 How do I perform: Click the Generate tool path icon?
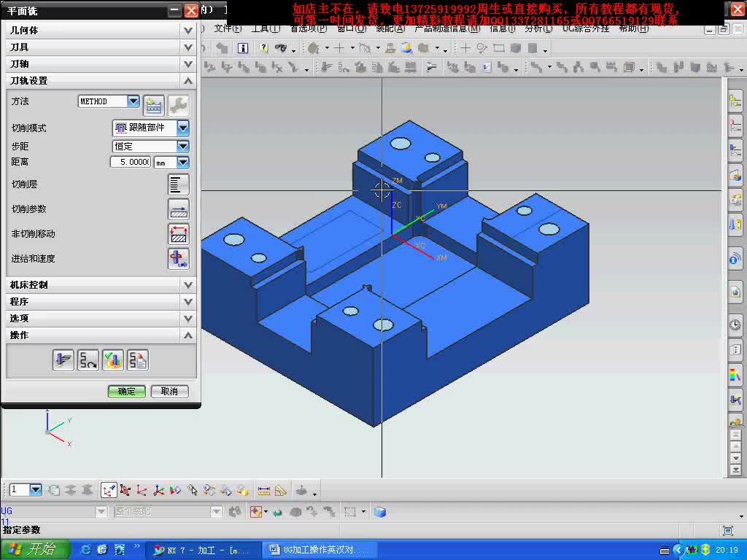pyautogui.click(x=63, y=360)
